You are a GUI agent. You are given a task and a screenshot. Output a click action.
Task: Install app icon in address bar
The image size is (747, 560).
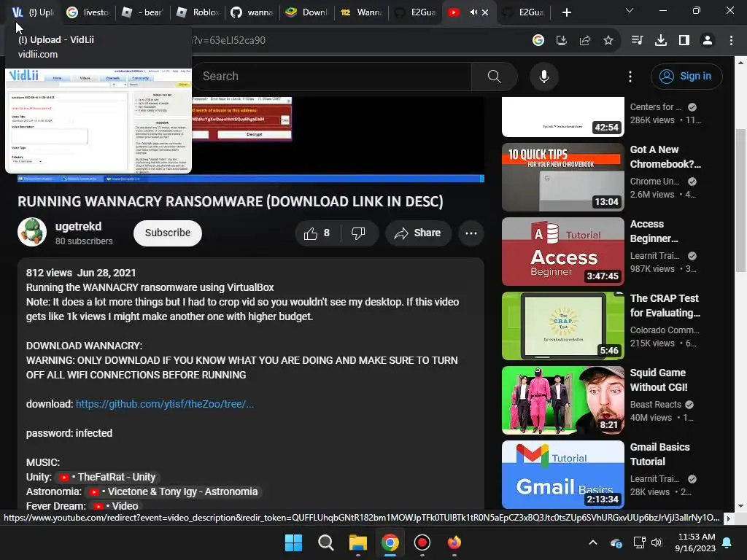pos(562,41)
